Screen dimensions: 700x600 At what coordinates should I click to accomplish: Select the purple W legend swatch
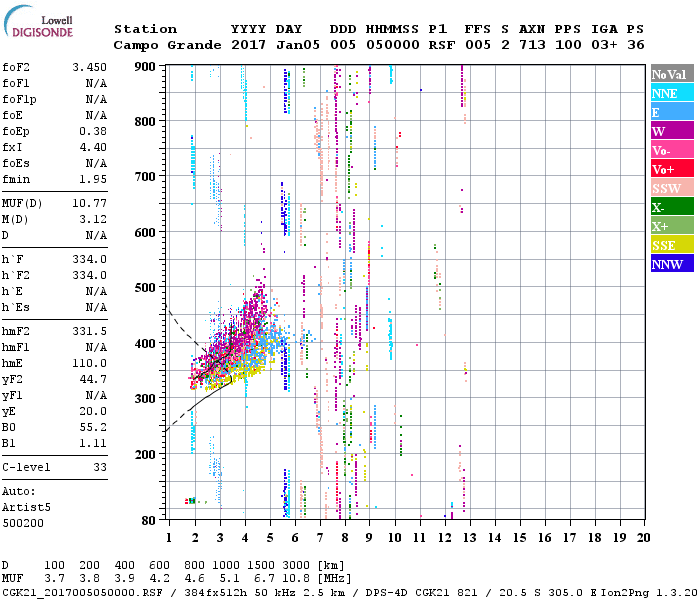tap(672, 131)
